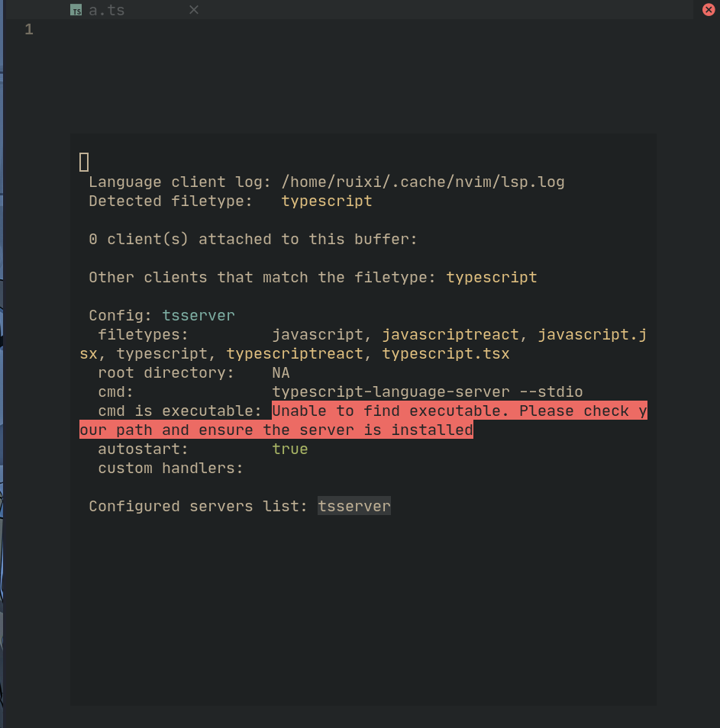Click the cursor block at top of LspInfo window
Screen dimensions: 720x728
pos(84,163)
